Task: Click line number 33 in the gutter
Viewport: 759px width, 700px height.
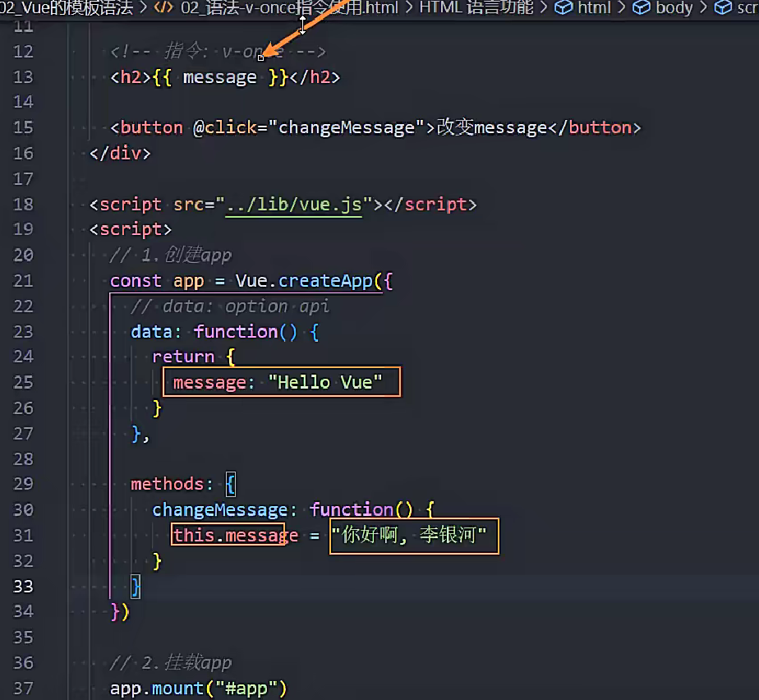Action: pos(23,587)
